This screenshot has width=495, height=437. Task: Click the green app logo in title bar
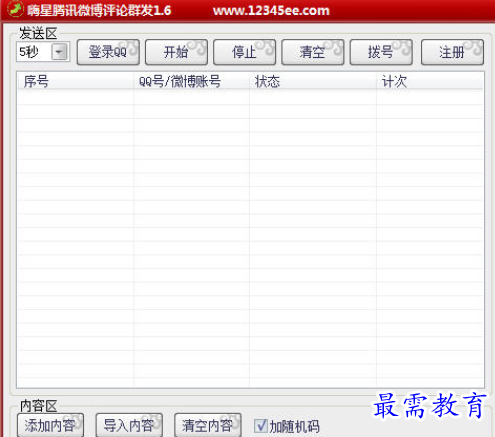point(15,9)
